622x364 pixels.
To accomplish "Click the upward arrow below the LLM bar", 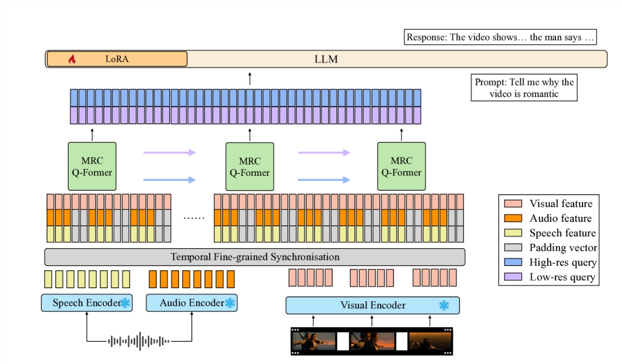I will pyautogui.click(x=250, y=78).
